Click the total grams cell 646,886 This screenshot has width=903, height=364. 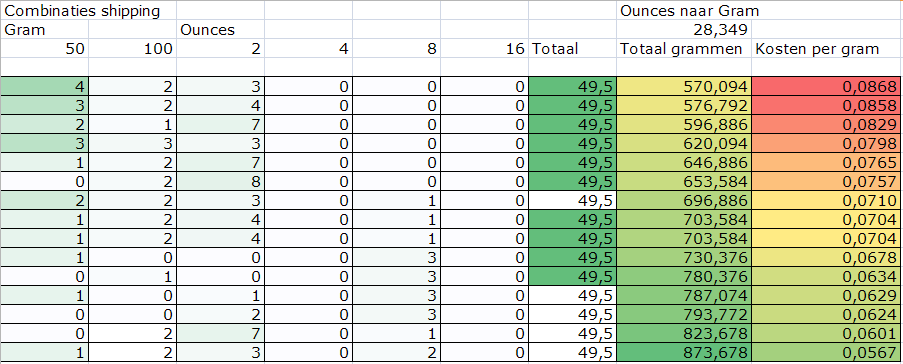pos(684,162)
